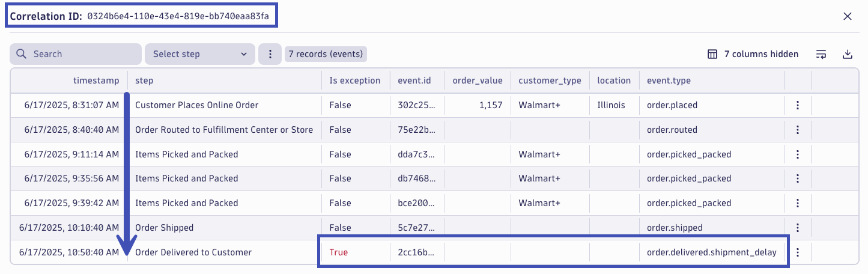
Task: Click the order_value column header
Action: (x=477, y=80)
